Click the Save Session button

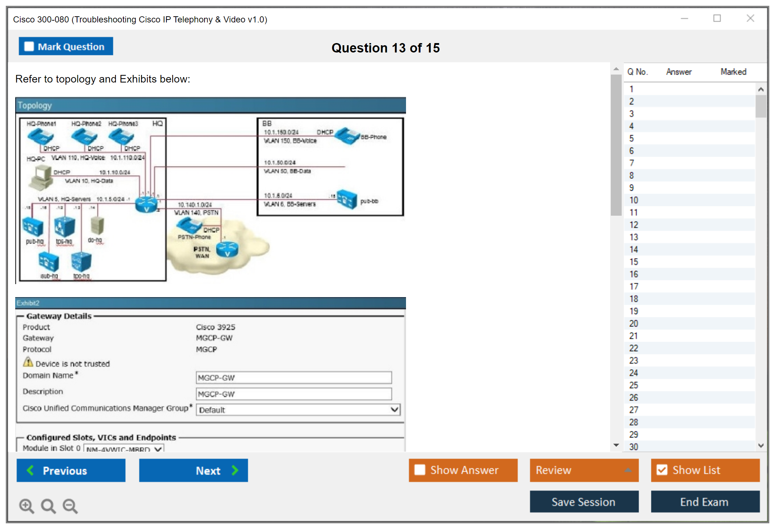(584, 502)
